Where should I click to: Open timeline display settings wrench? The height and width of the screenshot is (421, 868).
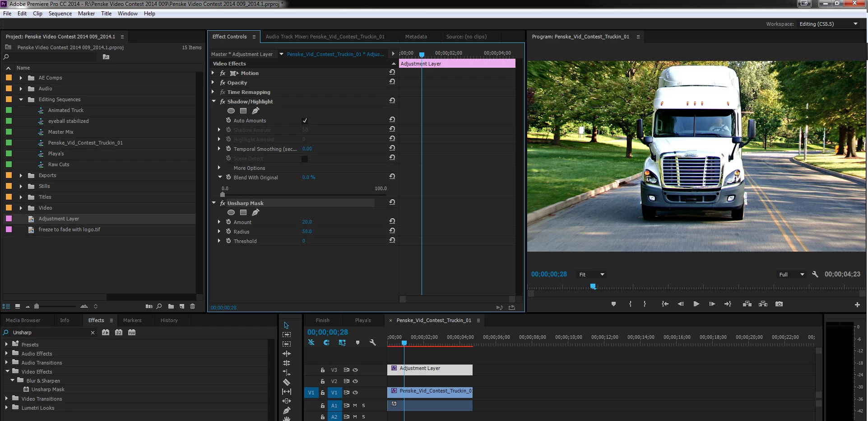pos(373,343)
